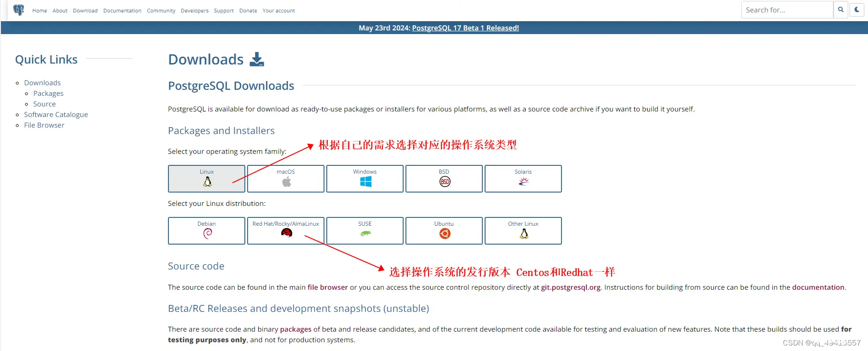Click the search magnifier button
This screenshot has height=351, width=868.
pos(841,10)
